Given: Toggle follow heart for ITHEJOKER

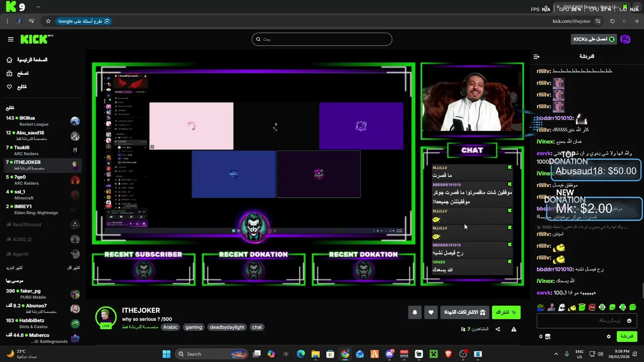Looking at the screenshot, I should 431,312.
